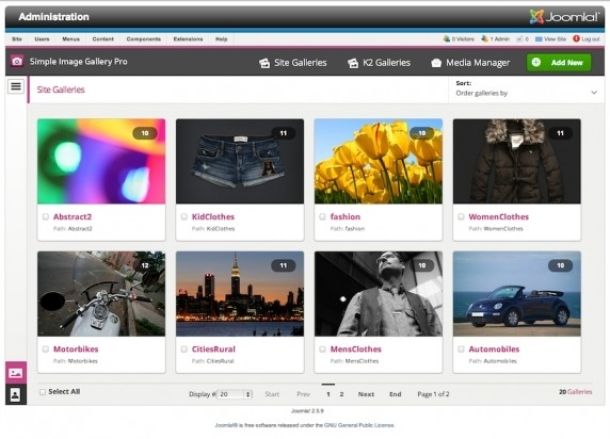Click the Site Galleries folder icon
The width and height of the screenshot is (610, 439).
coord(264,63)
